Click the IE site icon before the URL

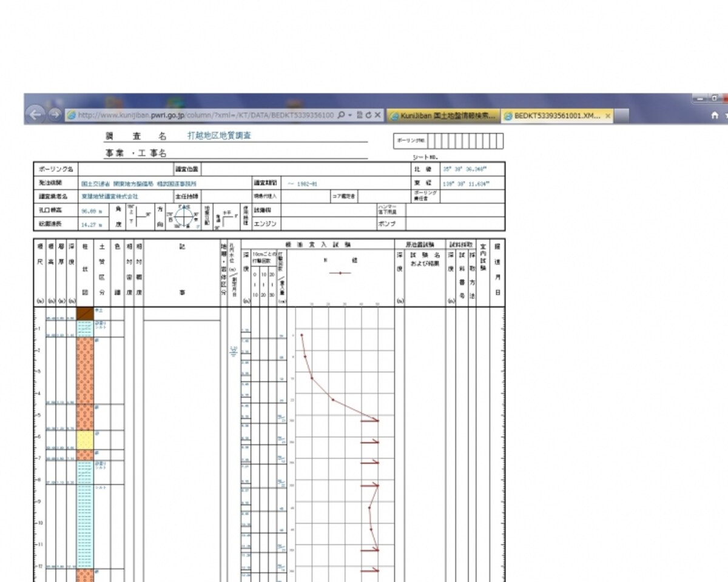pos(71,115)
